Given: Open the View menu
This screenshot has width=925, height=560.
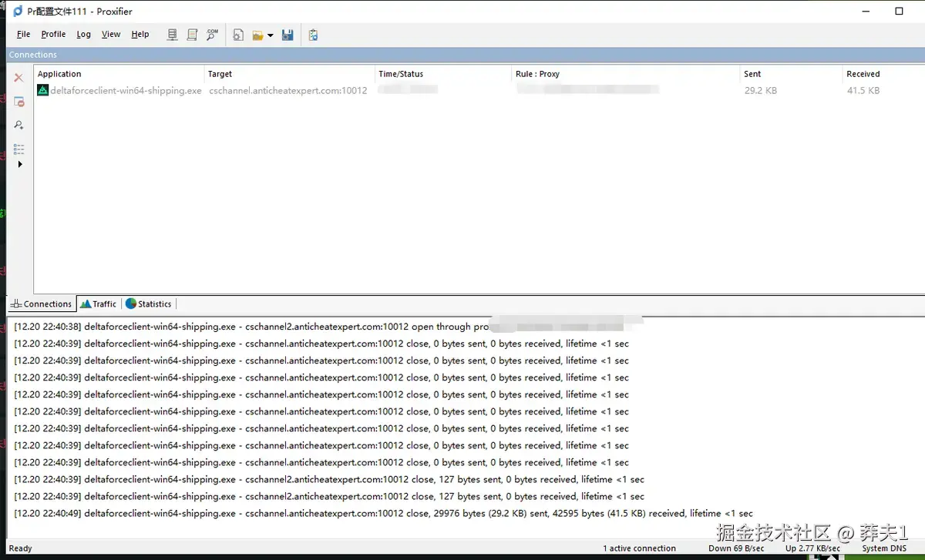Looking at the screenshot, I should pyautogui.click(x=111, y=34).
